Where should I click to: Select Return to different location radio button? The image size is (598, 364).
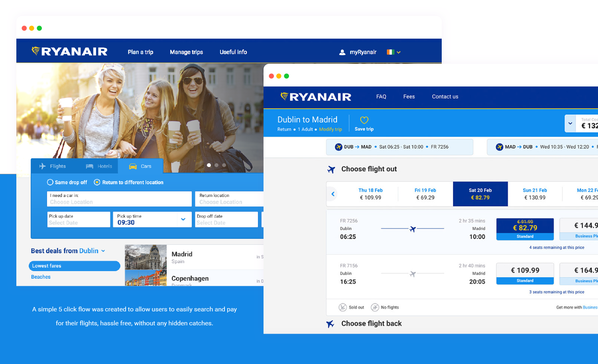click(97, 182)
